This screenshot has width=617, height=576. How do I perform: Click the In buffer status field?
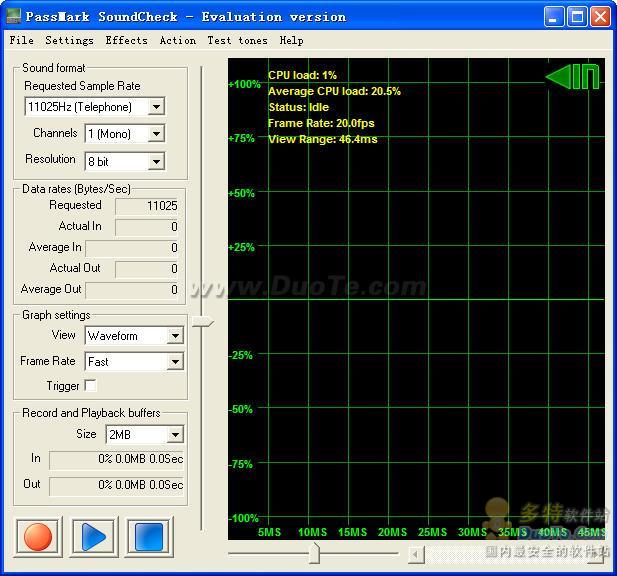pos(116,460)
